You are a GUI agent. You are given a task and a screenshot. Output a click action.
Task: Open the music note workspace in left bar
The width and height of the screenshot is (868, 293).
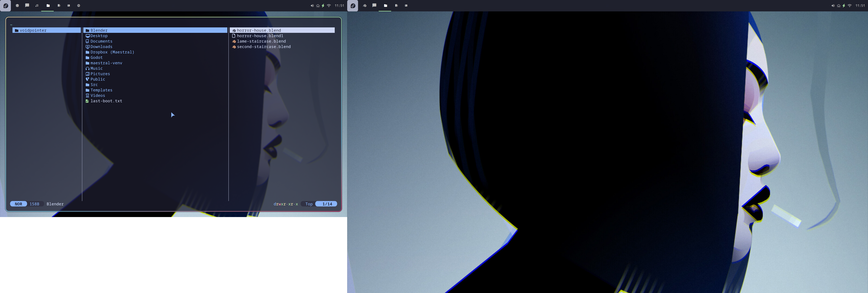point(37,6)
